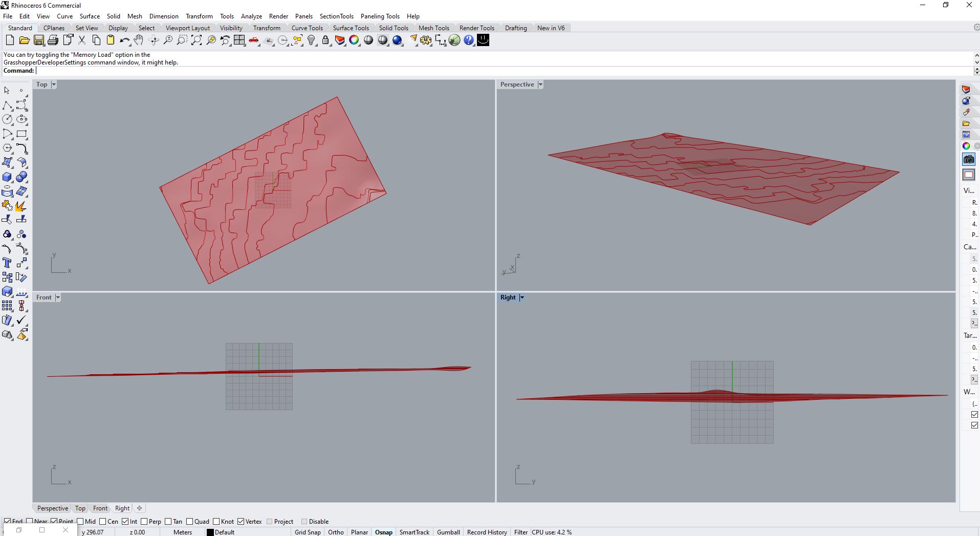Expand the Perspective viewport menu arrow
Viewport: 980px width, 536px height.
(x=540, y=84)
